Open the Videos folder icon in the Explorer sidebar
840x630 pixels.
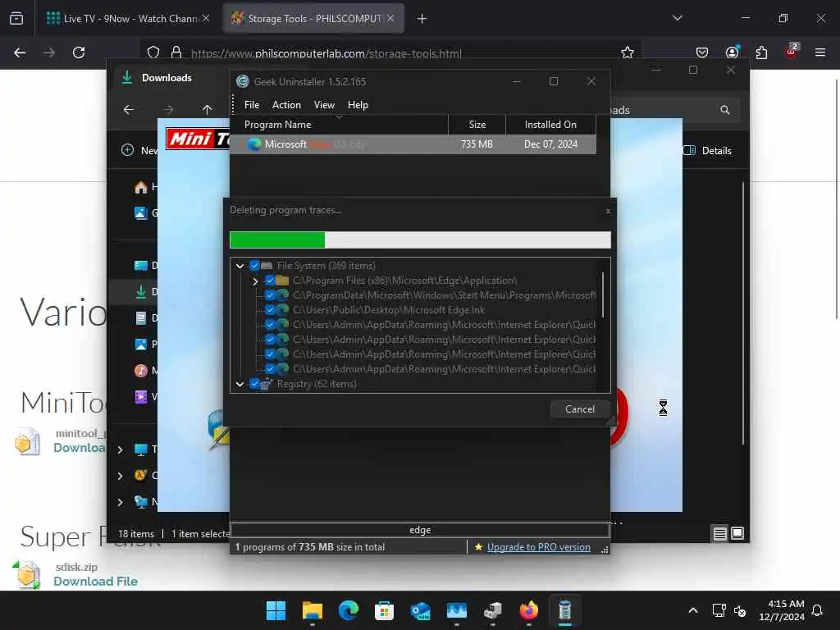[141, 397]
